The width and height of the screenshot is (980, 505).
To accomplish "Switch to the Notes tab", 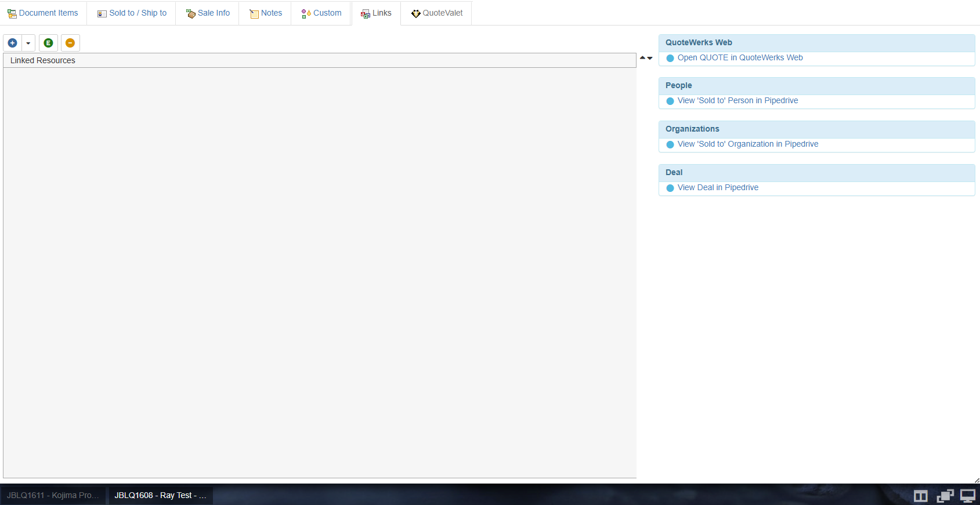I will [x=266, y=13].
